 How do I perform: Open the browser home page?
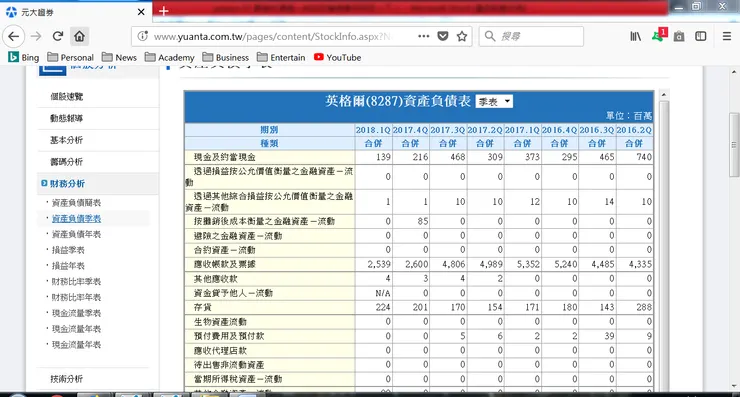click(79, 36)
